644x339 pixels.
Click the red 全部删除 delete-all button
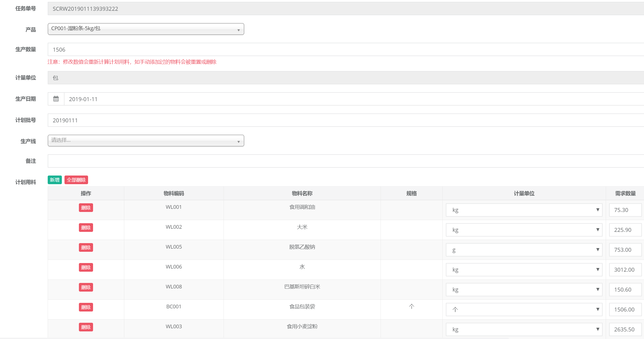click(76, 180)
